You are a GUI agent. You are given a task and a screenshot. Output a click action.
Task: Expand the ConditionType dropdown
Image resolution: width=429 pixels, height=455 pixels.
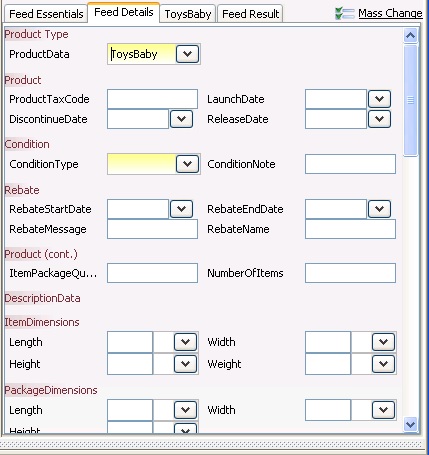click(187, 164)
